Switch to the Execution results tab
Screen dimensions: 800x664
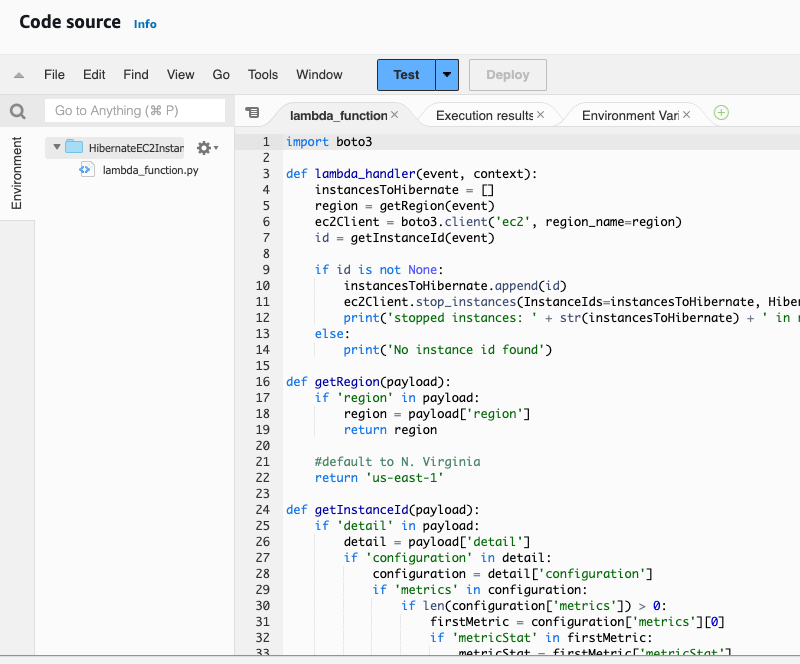tap(484, 115)
